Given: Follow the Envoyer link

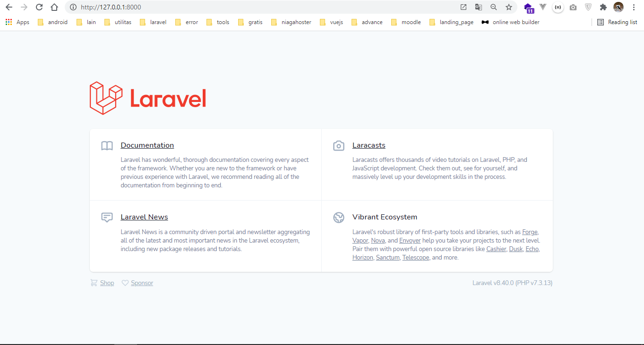Looking at the screenshot, I should tap(410, 241).
